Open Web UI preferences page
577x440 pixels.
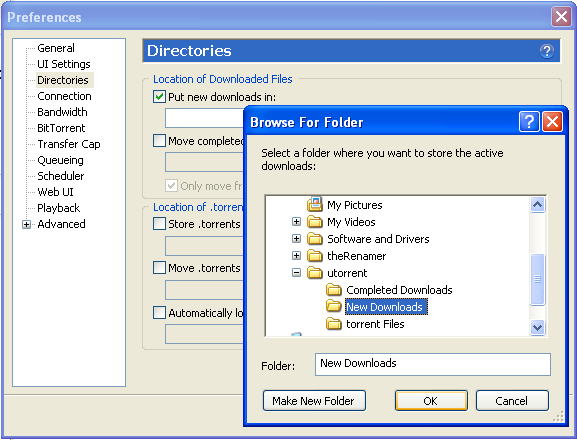(x=55, y=192)
